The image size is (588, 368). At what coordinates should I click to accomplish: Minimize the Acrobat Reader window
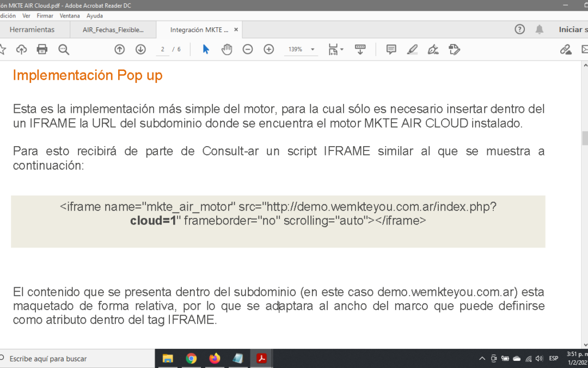[x=566, y=5]
